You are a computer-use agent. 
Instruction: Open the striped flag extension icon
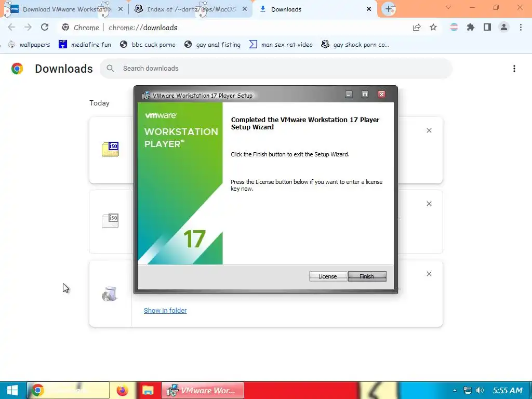[454, 28]
